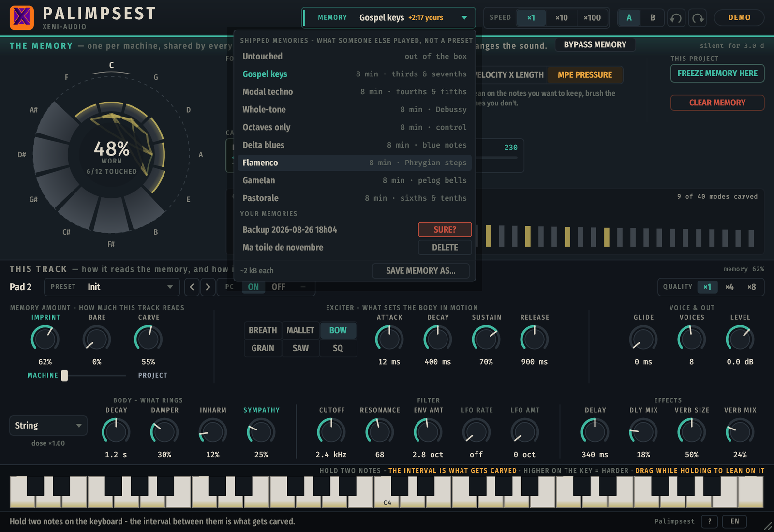Select the Whole-tone memory
The width and height of the screenshot is (774, 532).
point(355,109)
